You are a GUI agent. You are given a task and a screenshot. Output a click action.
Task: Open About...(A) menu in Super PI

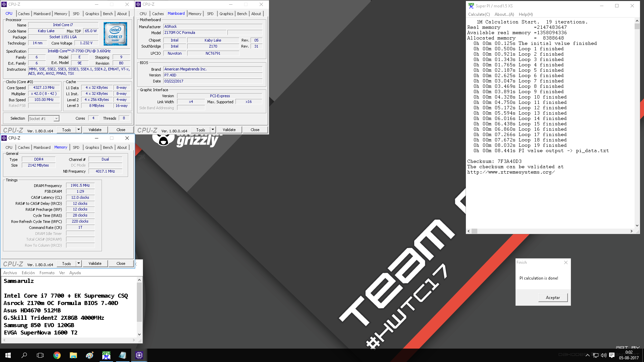click(x=504, y=14)
